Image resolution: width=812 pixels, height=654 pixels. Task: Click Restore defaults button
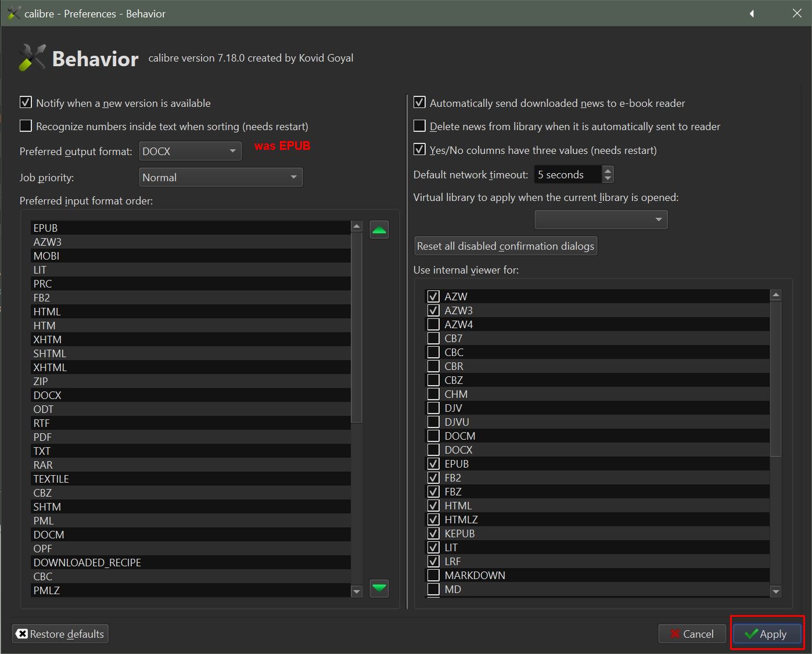coord(60,634)
